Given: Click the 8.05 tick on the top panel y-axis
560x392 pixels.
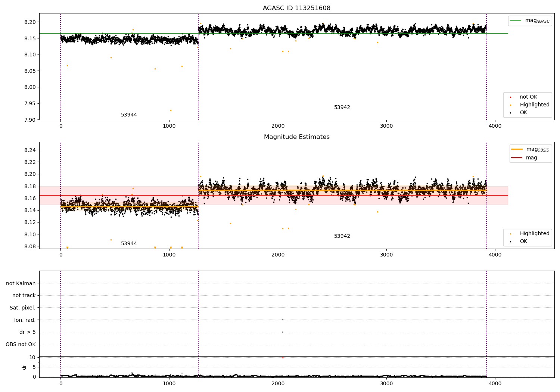Looking at the screenshot, I should pyautogui.click(x=31, y=71).
